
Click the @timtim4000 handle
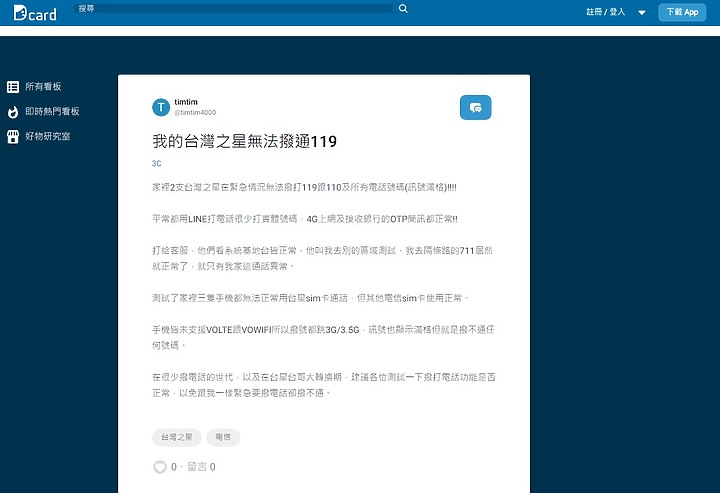[x=195, y=112]
